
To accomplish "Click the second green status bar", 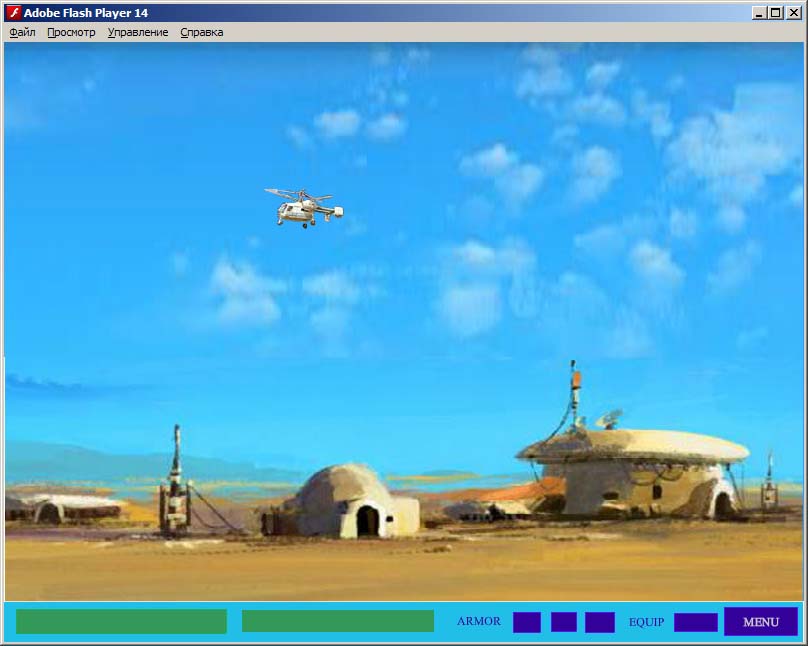I will coord(338,621).
